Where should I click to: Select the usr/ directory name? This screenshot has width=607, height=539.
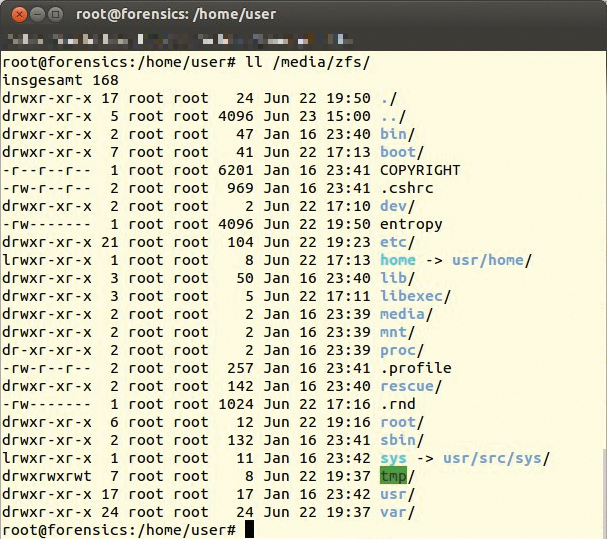[397, 494]
